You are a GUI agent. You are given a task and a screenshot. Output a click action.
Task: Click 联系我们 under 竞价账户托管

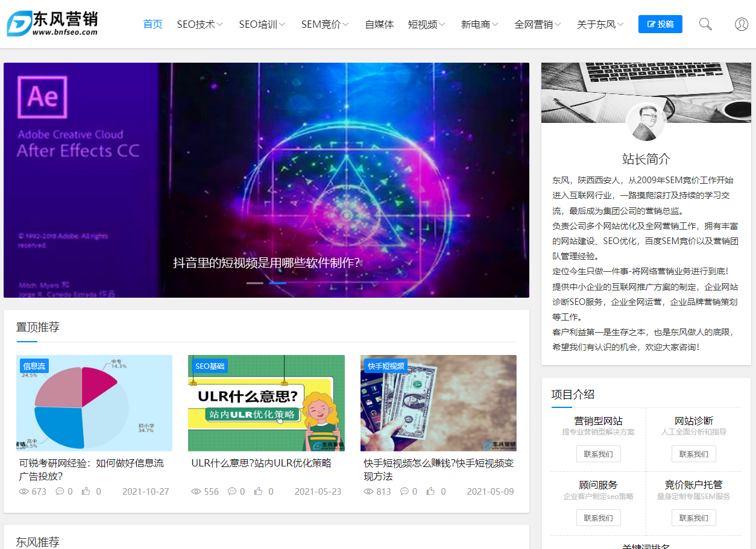694,518
